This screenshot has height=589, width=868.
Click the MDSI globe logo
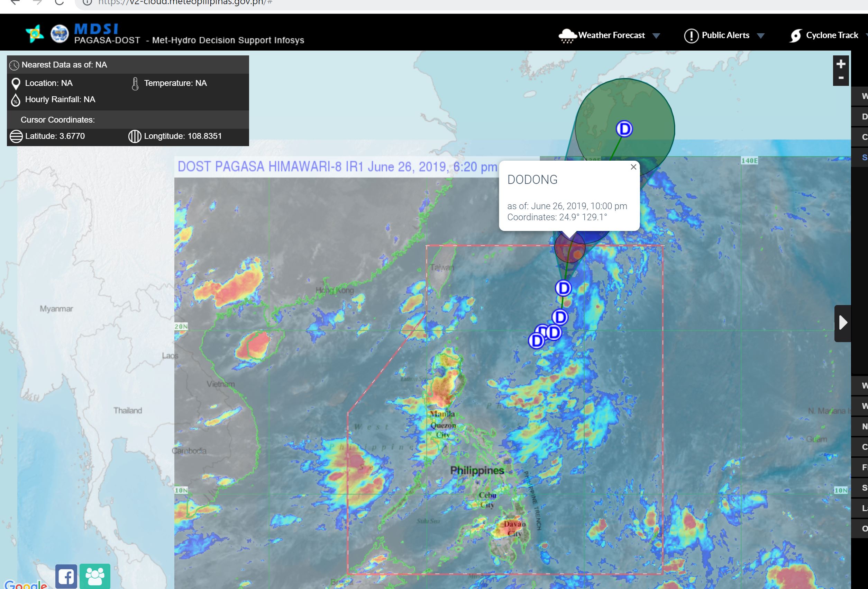point(60,34)
